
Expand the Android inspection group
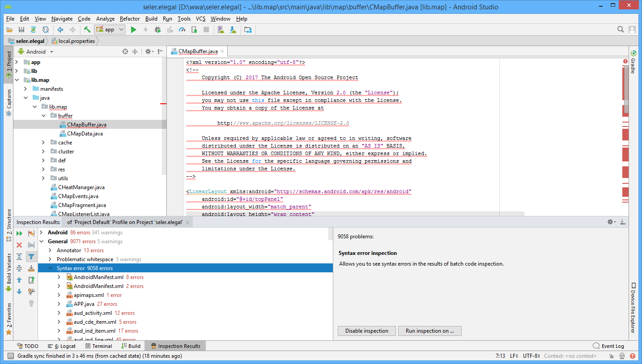pos(42,233)
